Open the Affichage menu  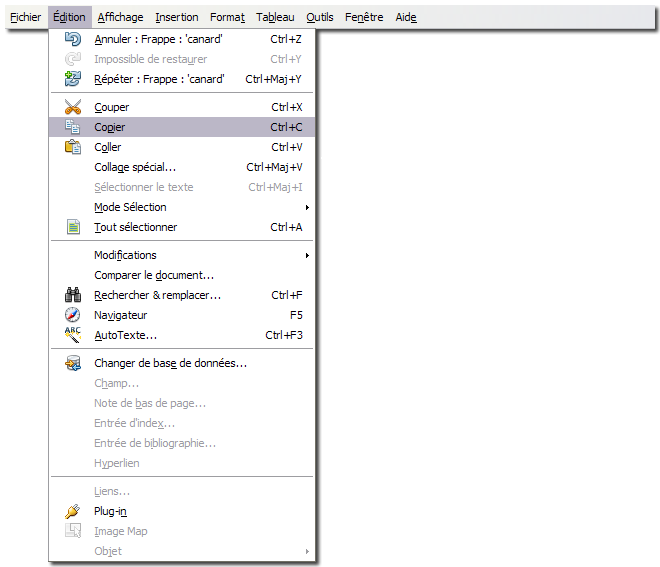click(120, 17)
